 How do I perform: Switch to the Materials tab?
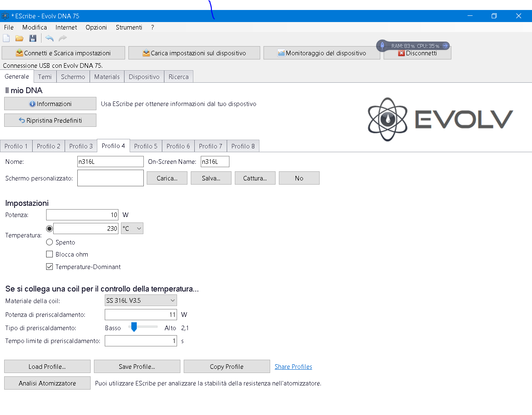[107, 77]
